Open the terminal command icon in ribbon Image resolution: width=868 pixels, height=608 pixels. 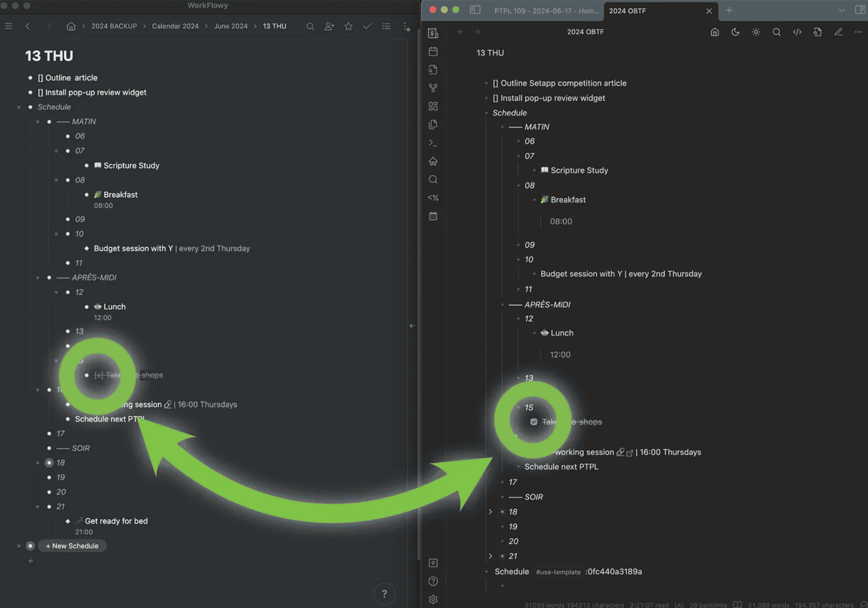point(433,143)
